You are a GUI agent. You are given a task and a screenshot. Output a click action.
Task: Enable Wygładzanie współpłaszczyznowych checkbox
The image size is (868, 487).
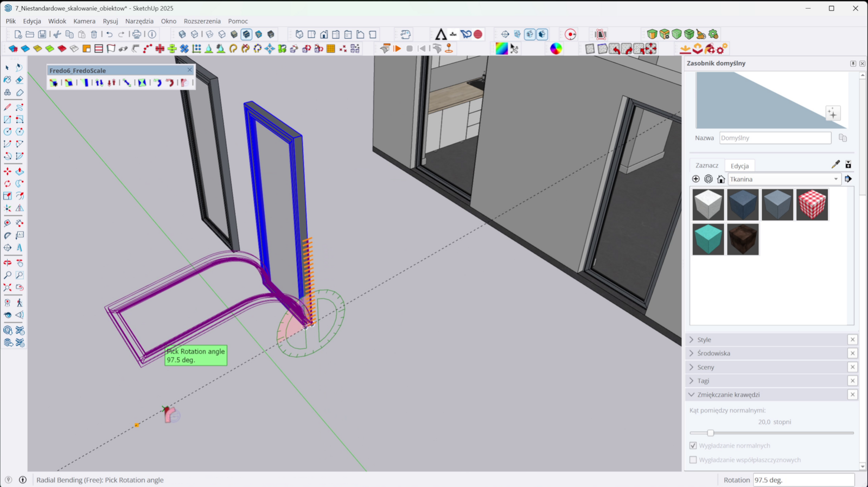693,460
